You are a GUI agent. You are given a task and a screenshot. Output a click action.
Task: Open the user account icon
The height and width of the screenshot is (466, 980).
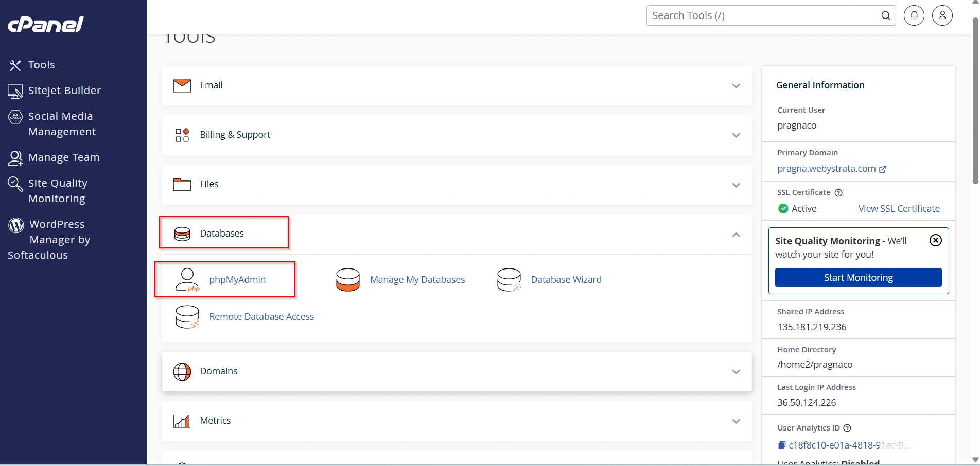click(942, 15)
